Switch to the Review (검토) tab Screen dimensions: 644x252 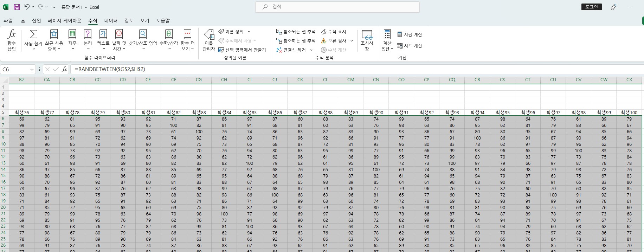coord(129,21)
